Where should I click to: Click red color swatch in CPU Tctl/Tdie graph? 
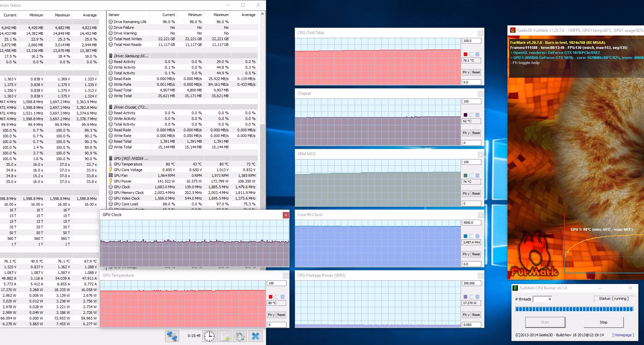pos(465,54)
